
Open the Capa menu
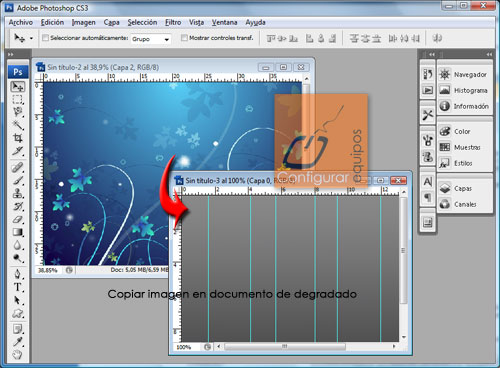click(111, 22)
